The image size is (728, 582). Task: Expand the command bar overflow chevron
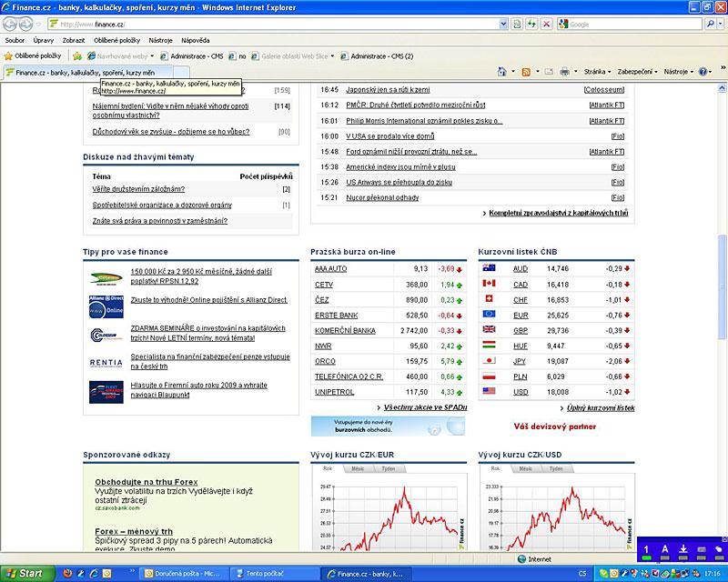click(x=723, y=68)
